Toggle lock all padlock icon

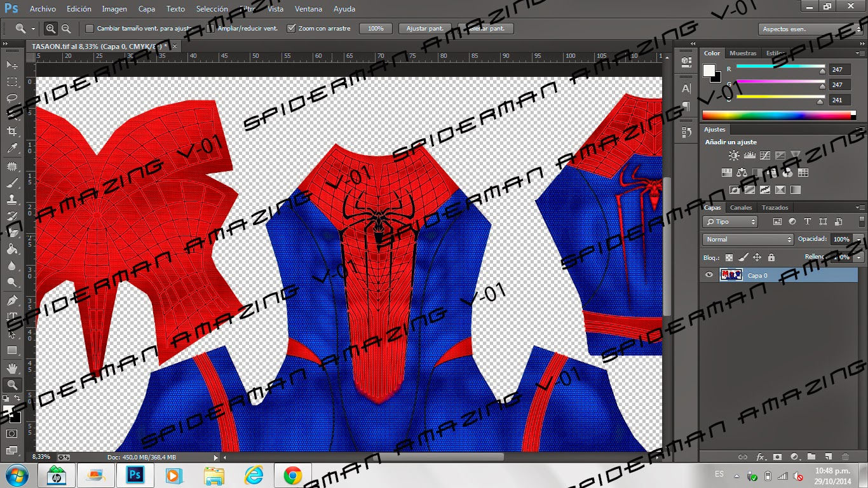coord(771,257)
